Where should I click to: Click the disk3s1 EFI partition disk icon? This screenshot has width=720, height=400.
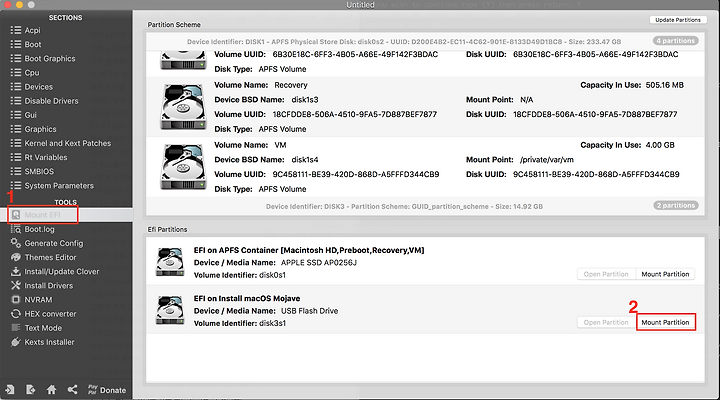pyautogui.click(x=170, y=310)
